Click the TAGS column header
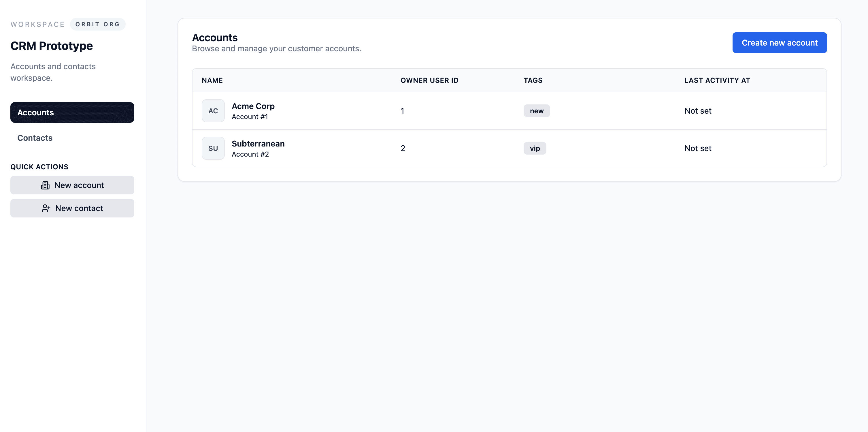The width and height of the screenshot is (868, 432). tap(533, 80)
